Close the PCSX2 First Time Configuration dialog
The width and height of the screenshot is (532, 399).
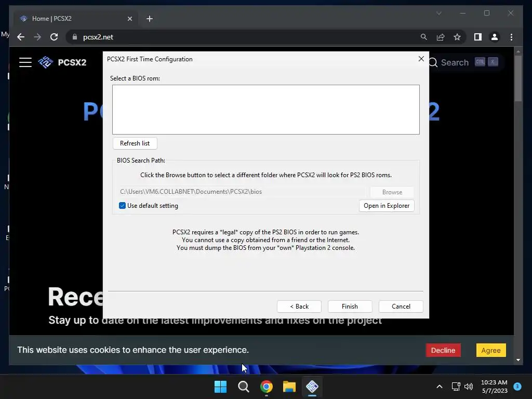pos(421,59)
